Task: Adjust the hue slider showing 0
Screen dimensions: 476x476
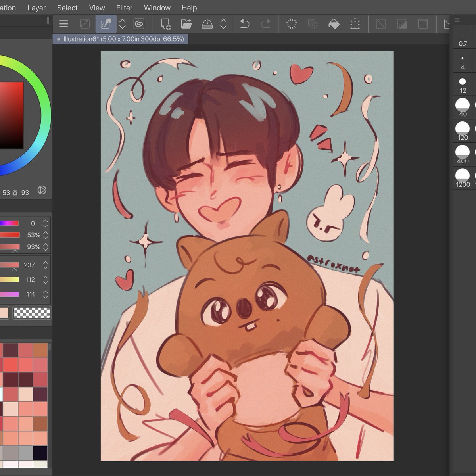Action: [x=9, y=223]
